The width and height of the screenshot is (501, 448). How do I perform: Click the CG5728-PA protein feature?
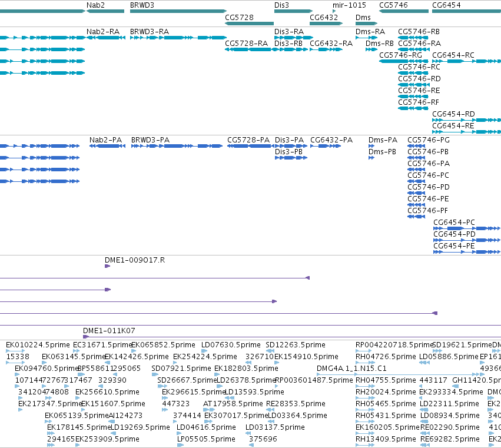click(251, 146)
